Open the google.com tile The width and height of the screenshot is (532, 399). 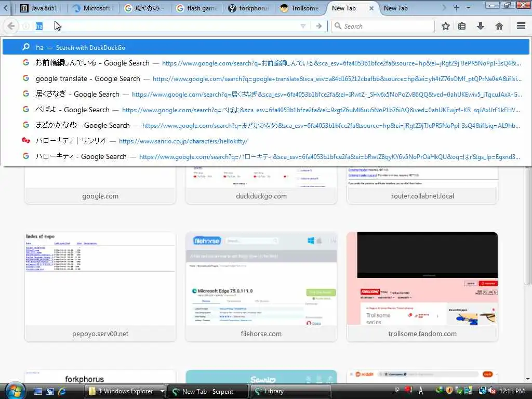click(x=100, y=185)
